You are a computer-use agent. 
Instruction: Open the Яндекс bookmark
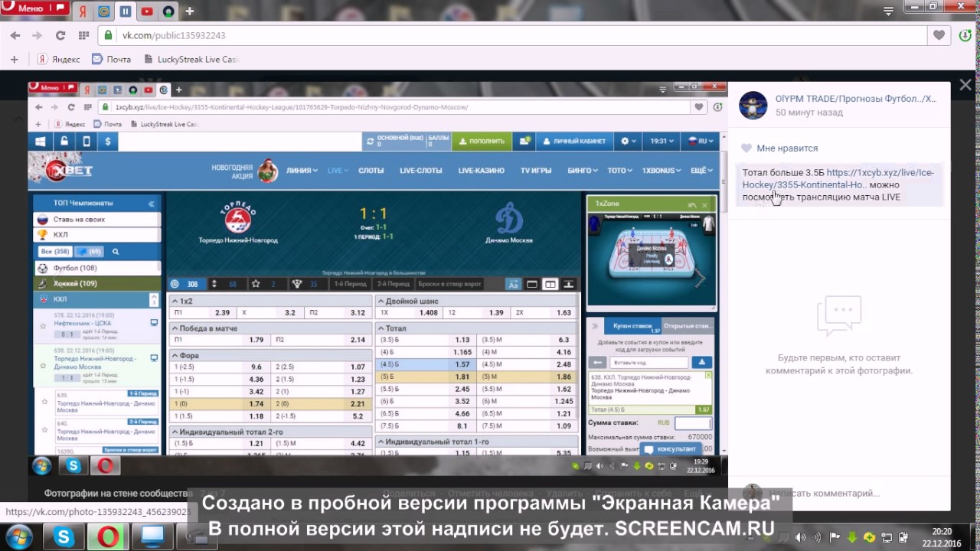point(59,59)
